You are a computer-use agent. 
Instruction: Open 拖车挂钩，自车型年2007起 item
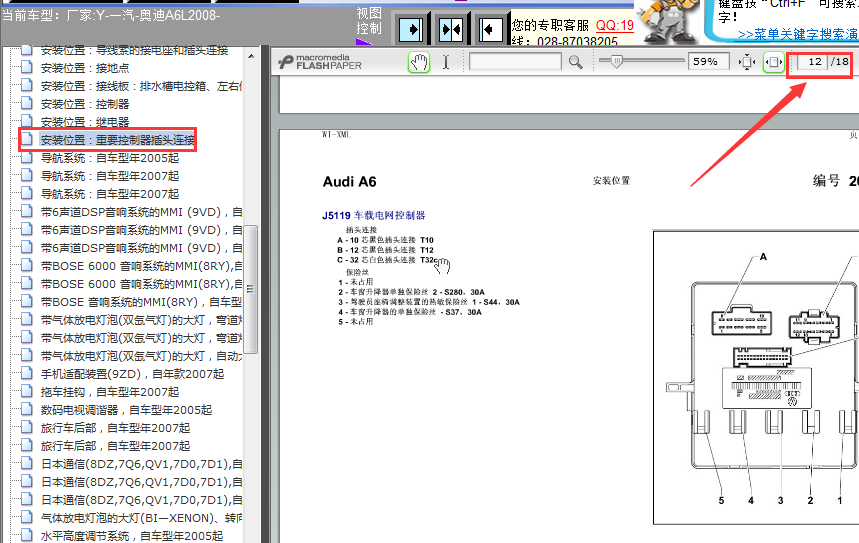click(x=110, y=392)
